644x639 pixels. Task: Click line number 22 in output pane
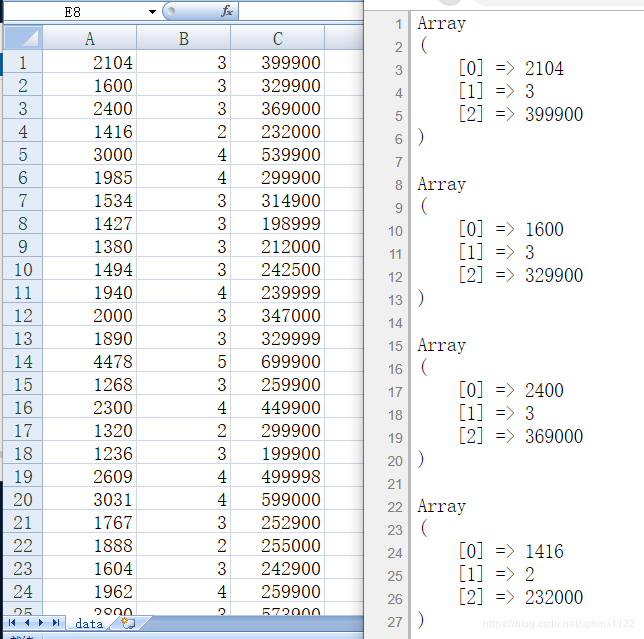point(395,507)
